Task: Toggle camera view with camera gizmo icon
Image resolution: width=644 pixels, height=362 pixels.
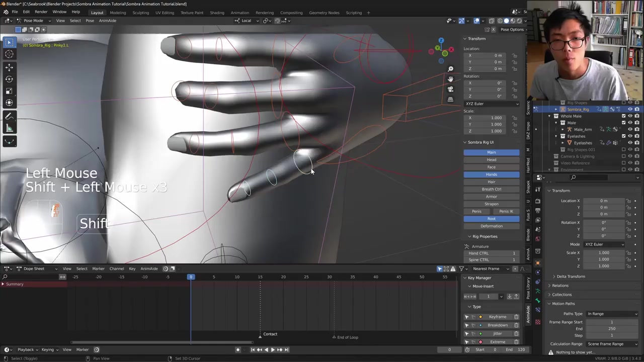Action: [x=450, y=89]
